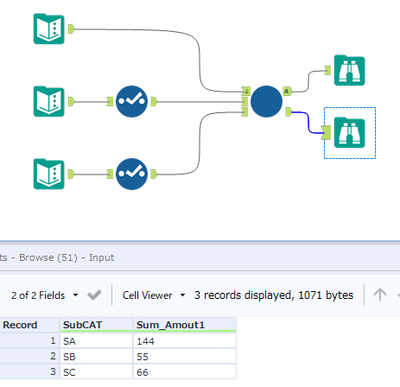Click middle Select tool output anchor

coord(154,101)
